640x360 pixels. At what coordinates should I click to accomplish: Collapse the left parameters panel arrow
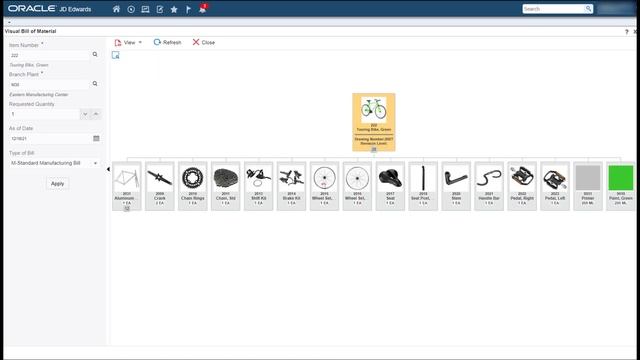click(x=108, y=169)
